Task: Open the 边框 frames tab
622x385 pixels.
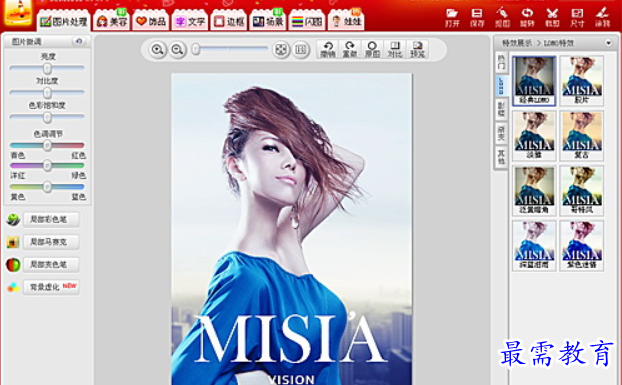Action: pyautogui.click(x=228, y=21)
